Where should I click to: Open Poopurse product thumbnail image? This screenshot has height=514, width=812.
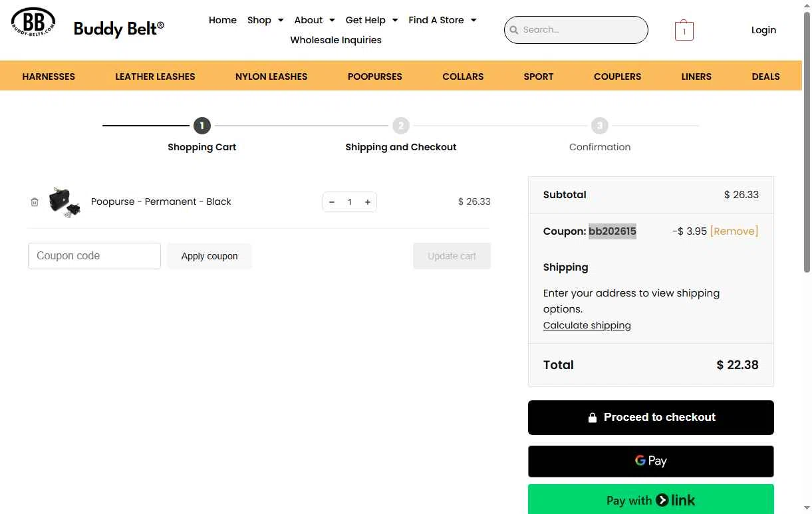tap(65, 202)
